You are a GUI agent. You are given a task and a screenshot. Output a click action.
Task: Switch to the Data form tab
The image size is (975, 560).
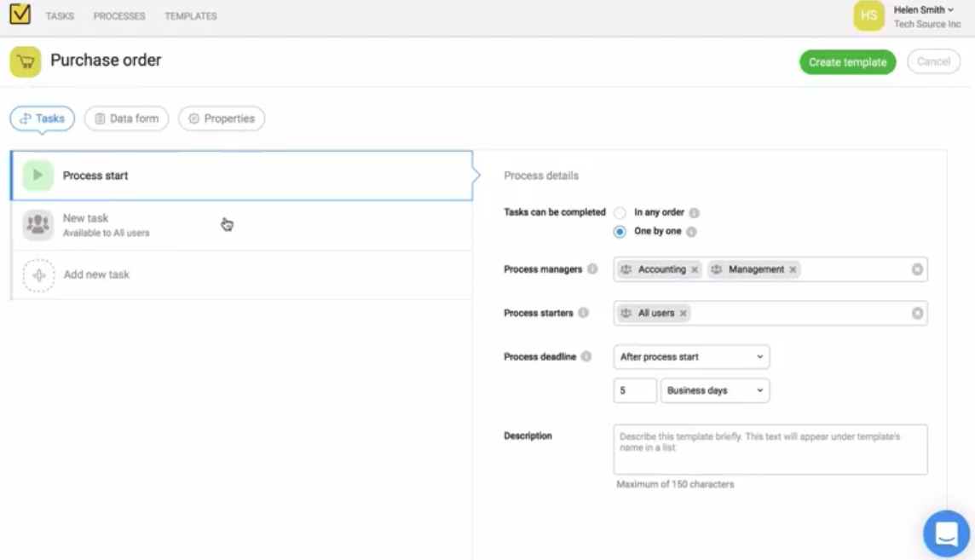[126, 118]
